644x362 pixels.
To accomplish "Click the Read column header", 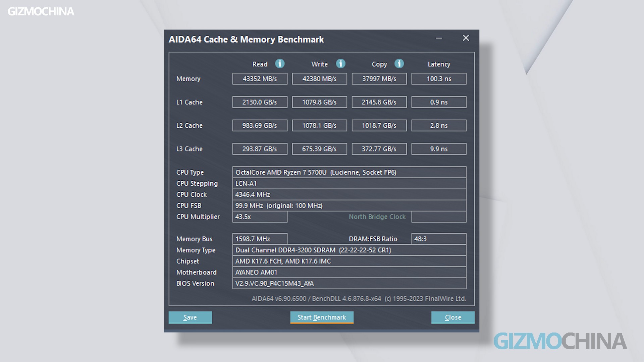I will (260, 64).
